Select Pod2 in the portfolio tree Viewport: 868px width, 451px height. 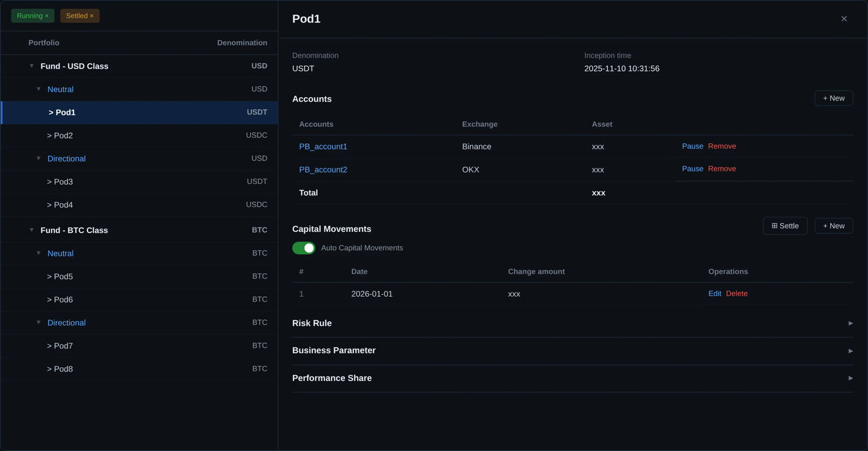[x=140, y=135]
